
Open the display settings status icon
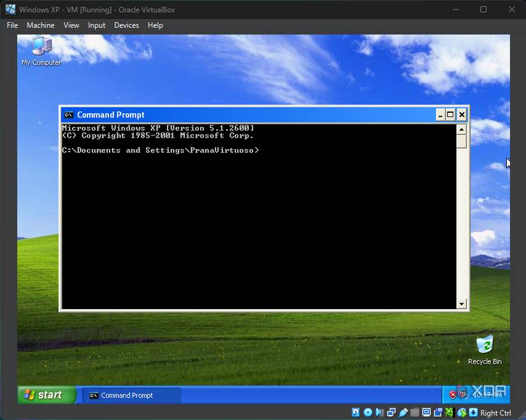[426, 412]
